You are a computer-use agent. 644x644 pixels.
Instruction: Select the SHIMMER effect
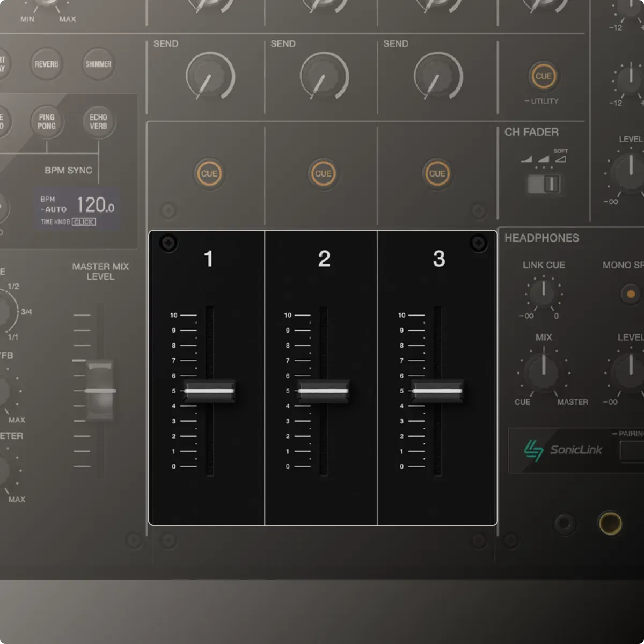[98, 64]
